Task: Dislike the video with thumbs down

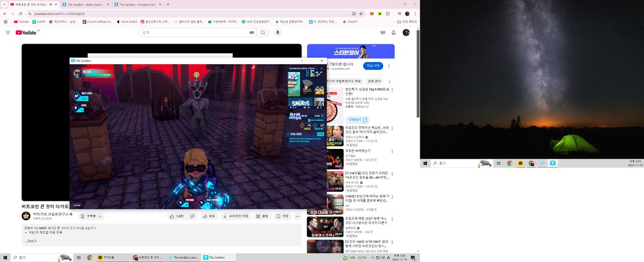Action: pos(192,216)
